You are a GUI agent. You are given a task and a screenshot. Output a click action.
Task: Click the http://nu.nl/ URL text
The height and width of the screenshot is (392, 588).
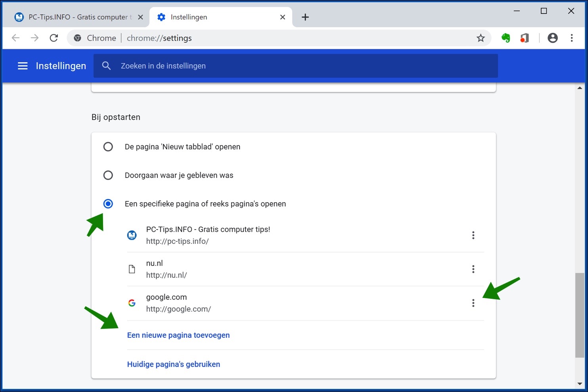[x=167, y=275]
